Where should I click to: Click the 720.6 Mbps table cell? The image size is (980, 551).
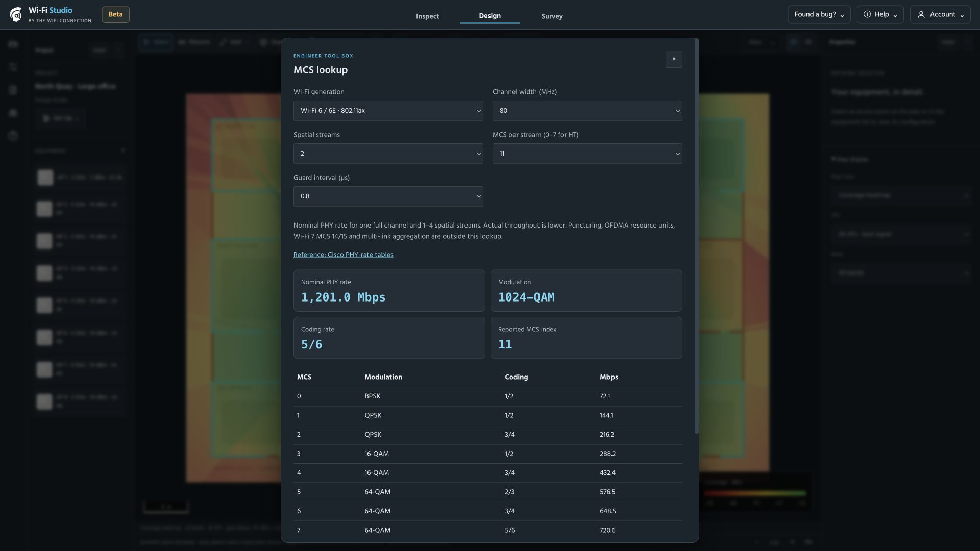click(607, 531)
